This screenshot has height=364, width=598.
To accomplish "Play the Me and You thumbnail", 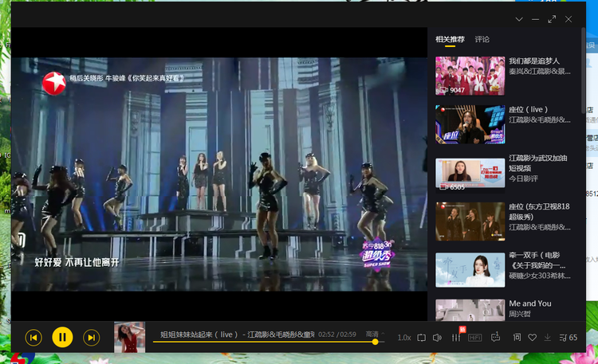I will 470,310.
